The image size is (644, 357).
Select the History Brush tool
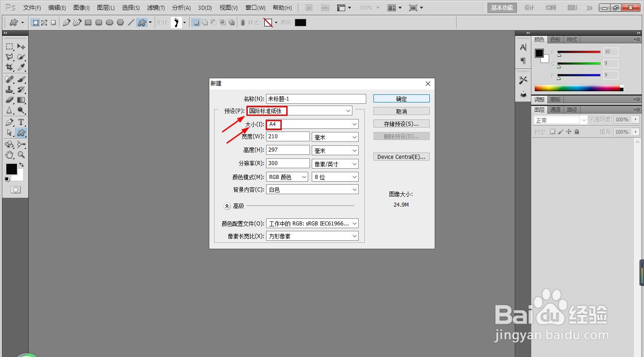pyautogui.click(x=21, y=89)
